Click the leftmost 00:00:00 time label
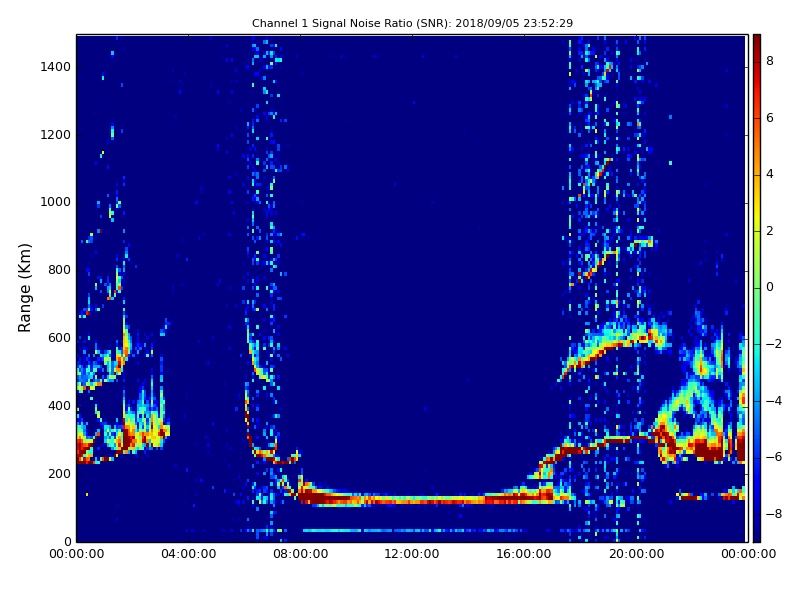This screenshot has height=600, width=800. coord(77,554)
